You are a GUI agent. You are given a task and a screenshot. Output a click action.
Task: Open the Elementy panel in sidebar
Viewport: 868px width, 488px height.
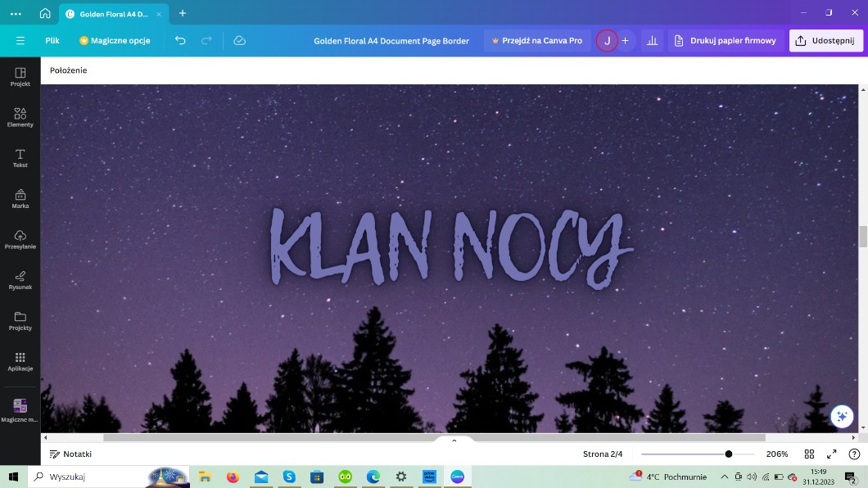(x=20, y=117)
